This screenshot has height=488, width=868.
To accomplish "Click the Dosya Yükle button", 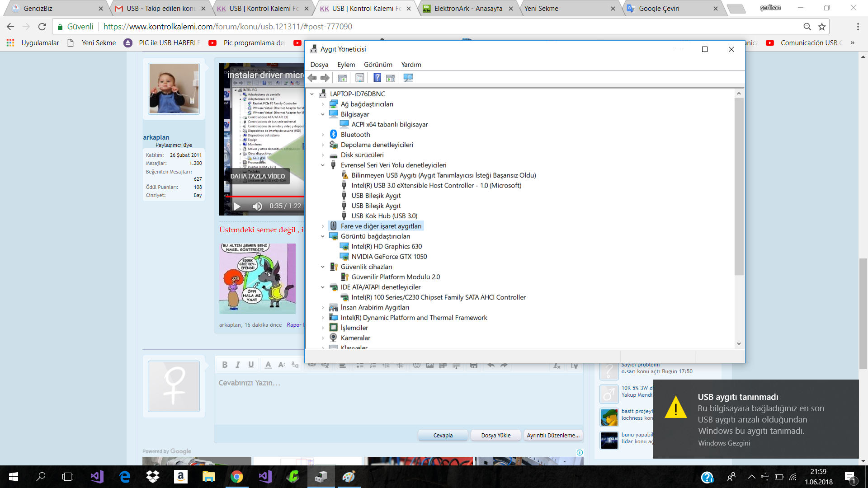I will pos(496,436).
